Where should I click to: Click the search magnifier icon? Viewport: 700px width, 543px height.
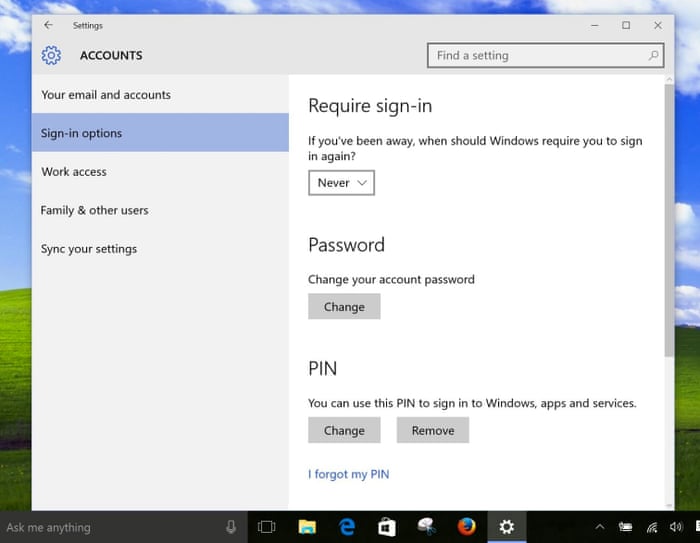(x=654, y=56)
